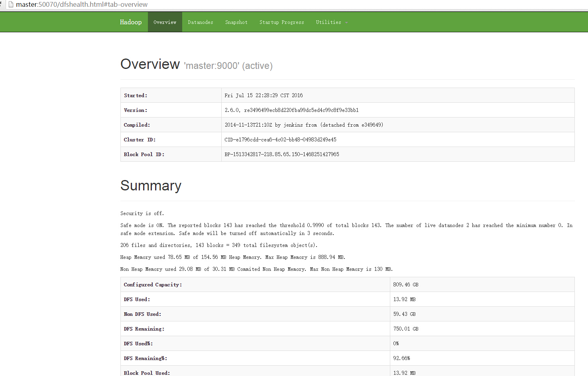Viewport: 588px width, 376px height.
Task: Click the value '92.66%'
Action: coord(401,358)
